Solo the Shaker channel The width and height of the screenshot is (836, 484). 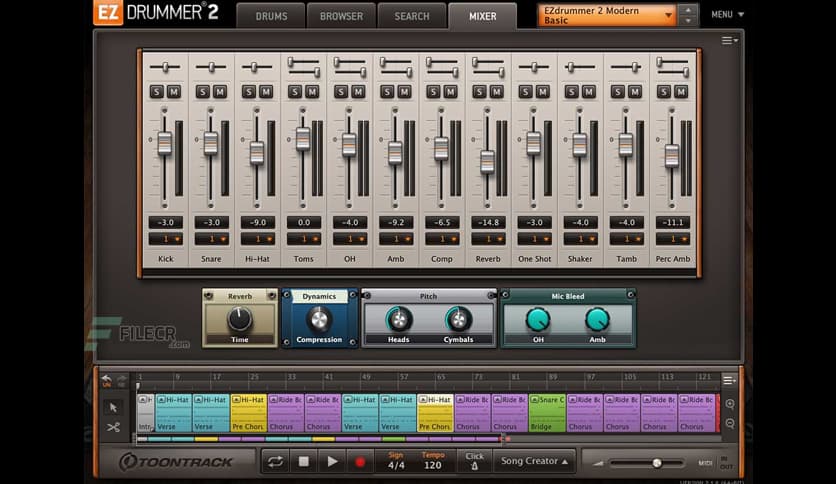tap(572, 92)
